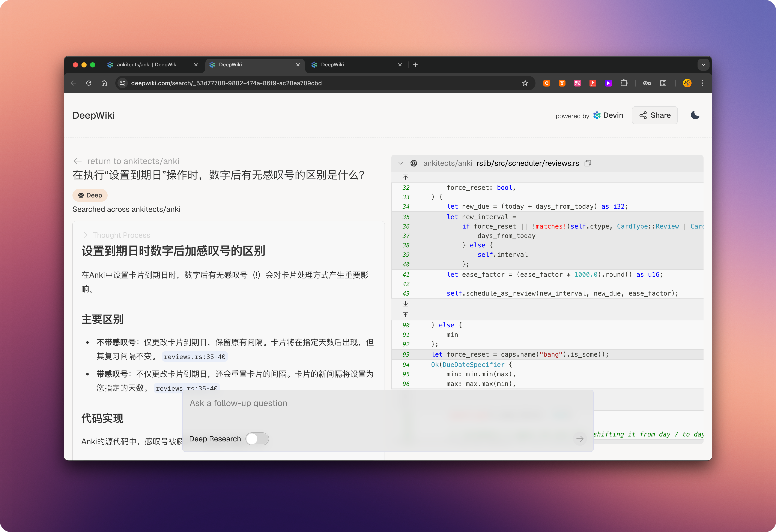Open the reading list side panel icon
The image size is (776, 532).
tap(663, 83)
